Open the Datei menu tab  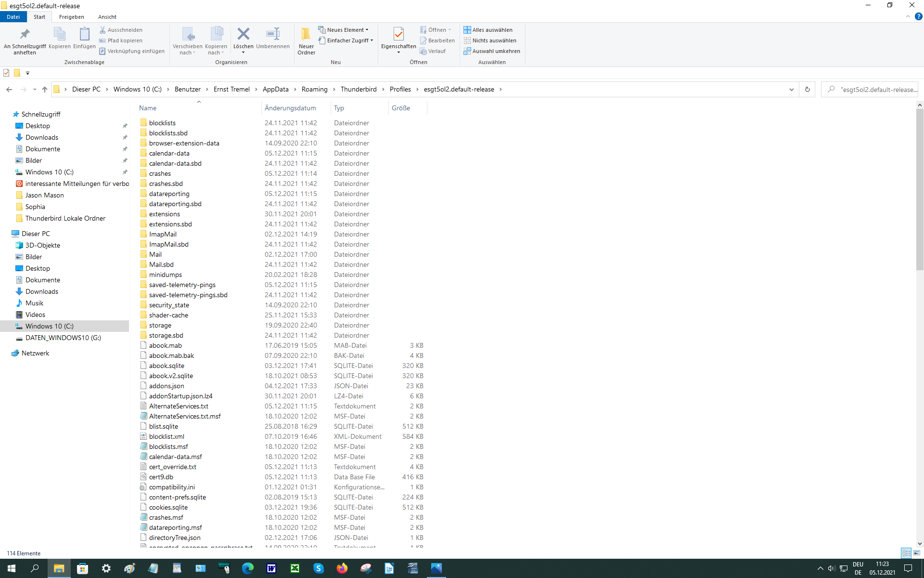[13, 17]
